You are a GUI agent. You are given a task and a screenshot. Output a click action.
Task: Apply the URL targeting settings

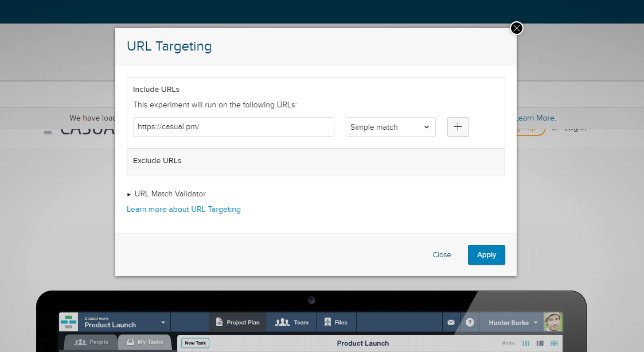(486, 255)
